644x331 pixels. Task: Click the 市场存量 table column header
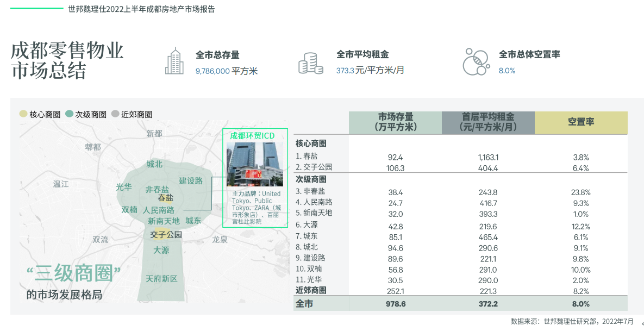395,122
